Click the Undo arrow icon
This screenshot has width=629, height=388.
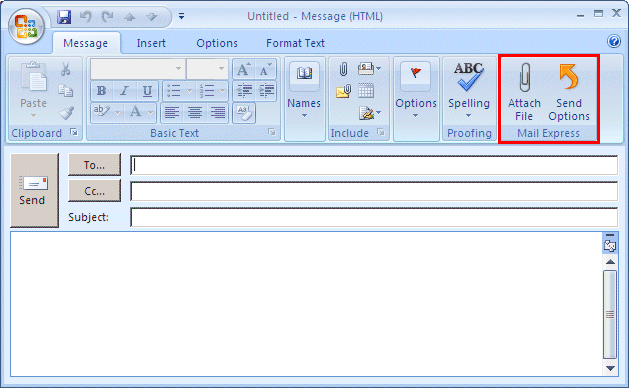click(85, 17)
